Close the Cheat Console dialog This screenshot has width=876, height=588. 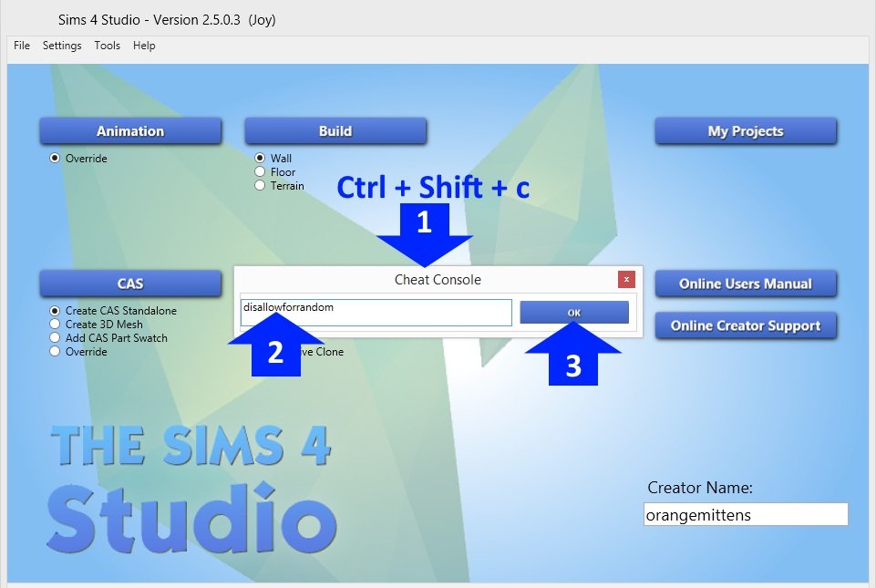pos(626,279)
